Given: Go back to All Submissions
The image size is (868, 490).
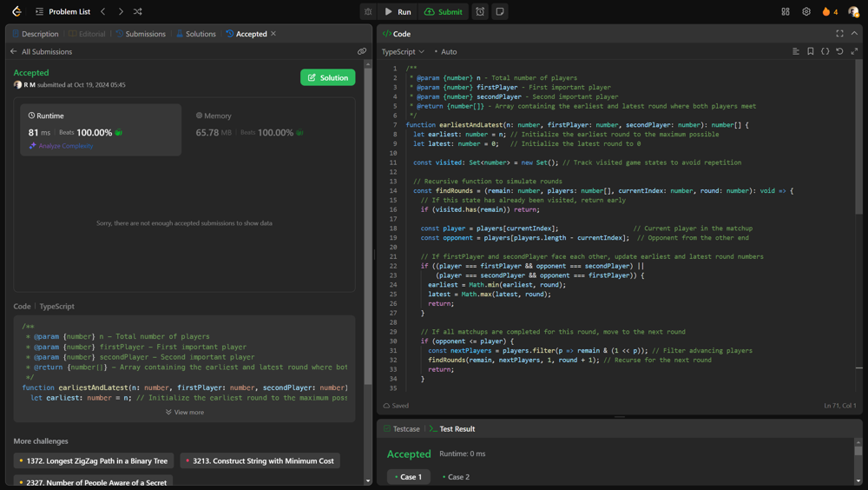Looking at the screenshot, I should pos(41,51).
